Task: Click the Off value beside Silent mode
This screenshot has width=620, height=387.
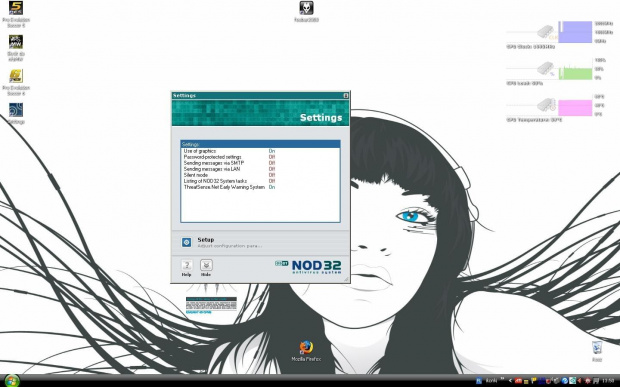Action: coord(272,175)
